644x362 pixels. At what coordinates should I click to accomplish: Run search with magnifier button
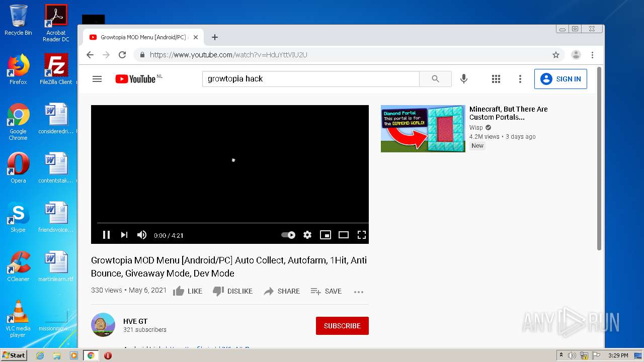coord(435,79)
